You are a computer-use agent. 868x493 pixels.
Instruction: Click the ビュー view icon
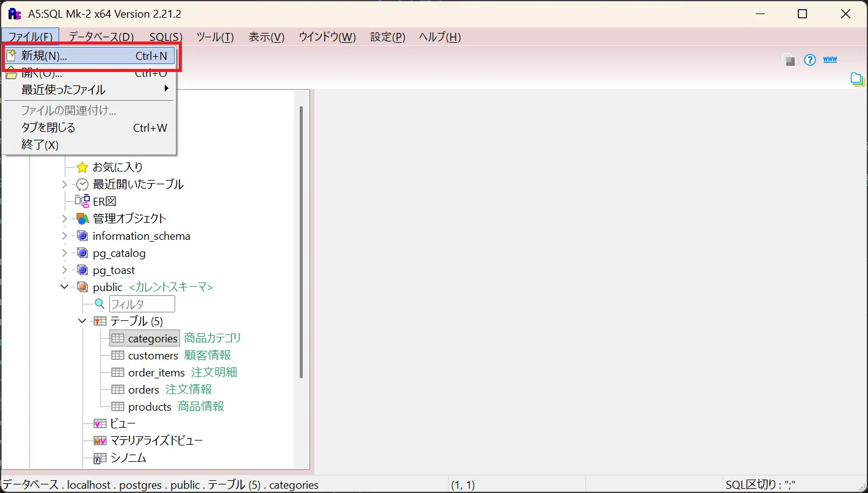point(100,423)
